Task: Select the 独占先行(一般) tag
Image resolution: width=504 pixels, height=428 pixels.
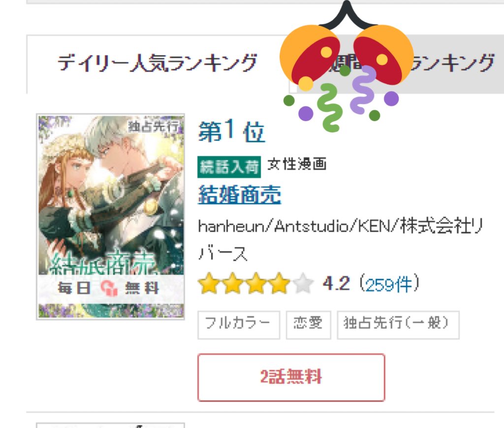Action: click(x=398, y=325)
